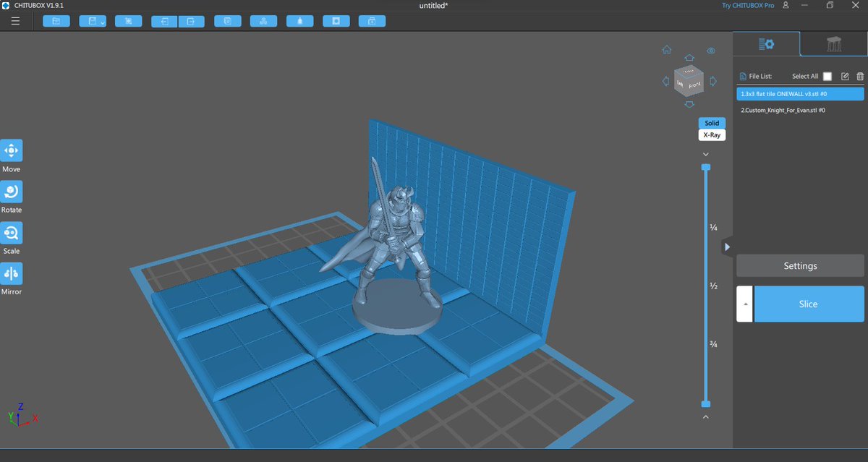Click the Hollow model toolbar icon

click(x=299, y=21)
